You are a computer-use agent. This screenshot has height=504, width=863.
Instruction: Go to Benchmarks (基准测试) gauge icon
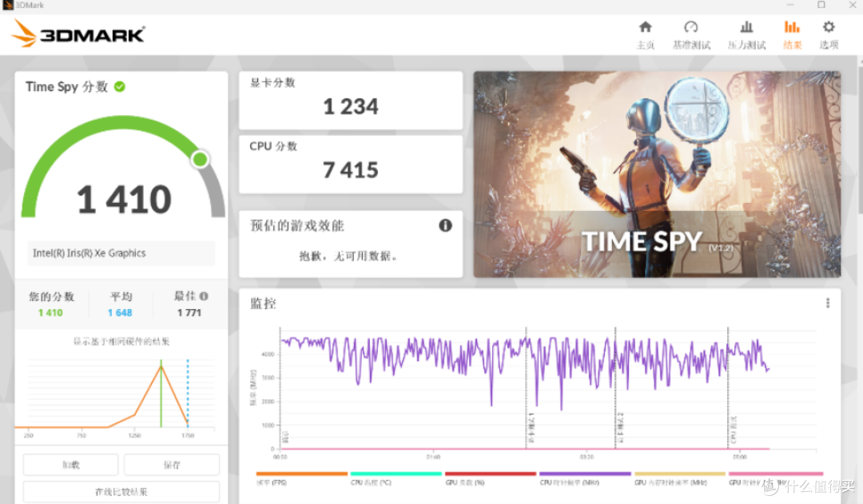(691, 28)
